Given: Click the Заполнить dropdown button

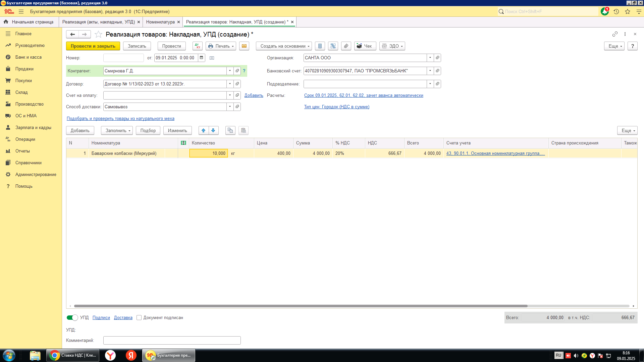Looking at the screenshot, I should click(x=117, y=130).
